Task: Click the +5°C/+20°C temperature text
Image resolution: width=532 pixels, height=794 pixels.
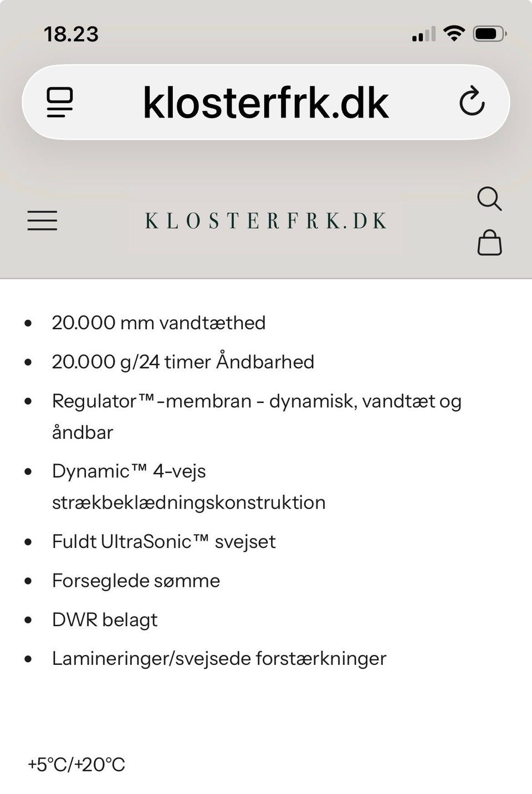Action: 76,765
